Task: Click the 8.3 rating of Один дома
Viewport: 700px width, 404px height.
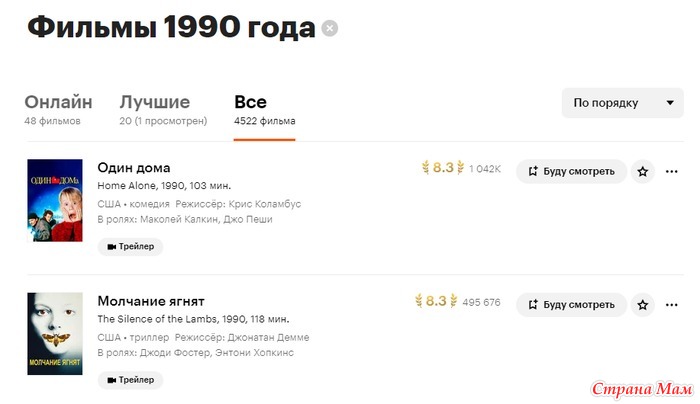Action: (x=443, y=168)
